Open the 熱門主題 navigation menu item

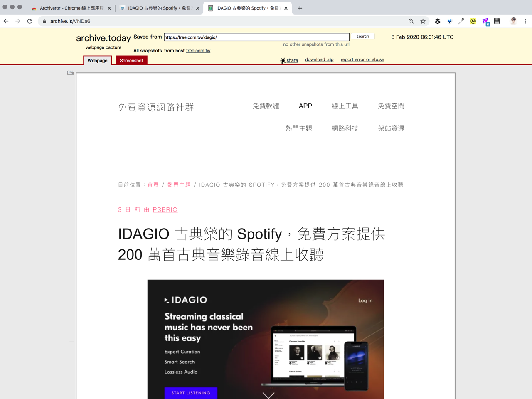[x=299, y=128]
